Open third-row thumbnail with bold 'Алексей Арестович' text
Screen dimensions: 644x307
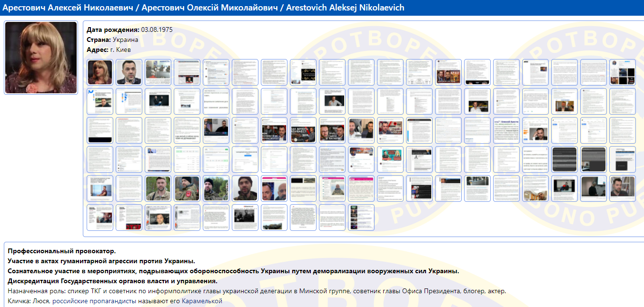(x=506, y=130)
